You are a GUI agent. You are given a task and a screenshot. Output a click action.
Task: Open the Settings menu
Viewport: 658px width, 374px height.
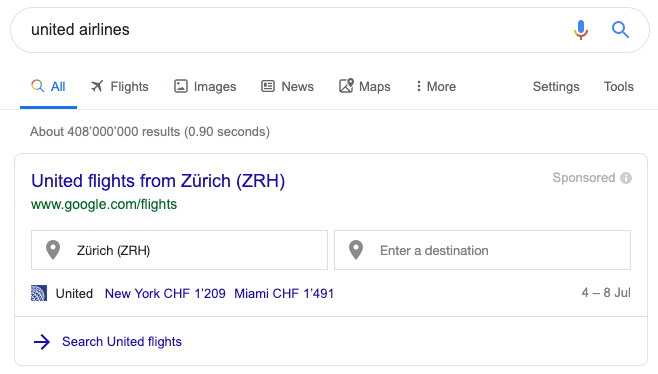pos(556,86)
